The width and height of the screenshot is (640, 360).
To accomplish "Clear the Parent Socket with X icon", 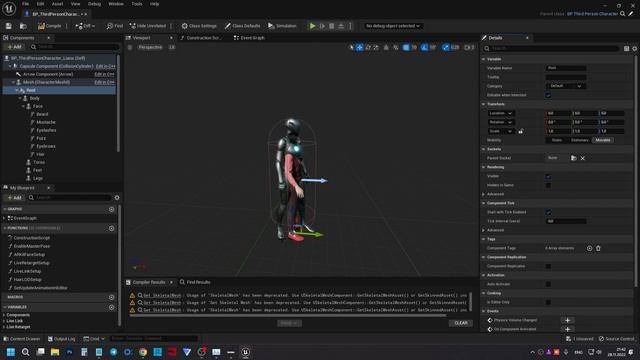I will [583, 158].
